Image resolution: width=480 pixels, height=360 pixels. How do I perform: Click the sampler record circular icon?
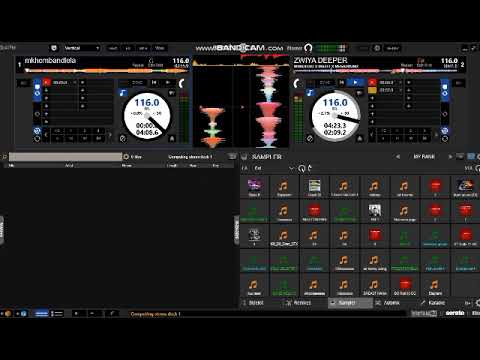click(x=302, y=168)
